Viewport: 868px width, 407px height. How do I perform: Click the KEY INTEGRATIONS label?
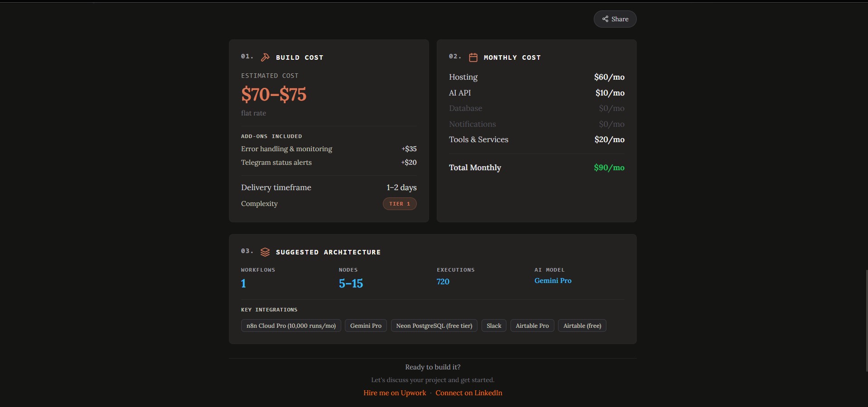269,310
